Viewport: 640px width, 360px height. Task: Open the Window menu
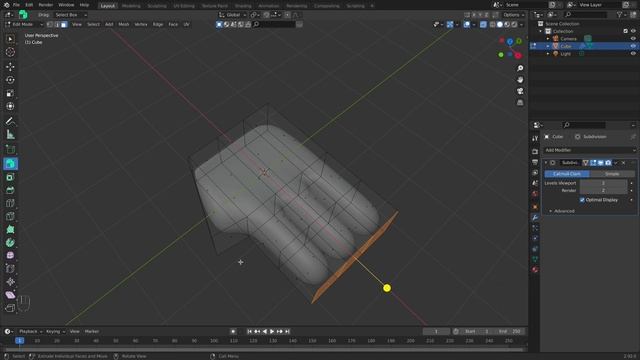point(66,5)
